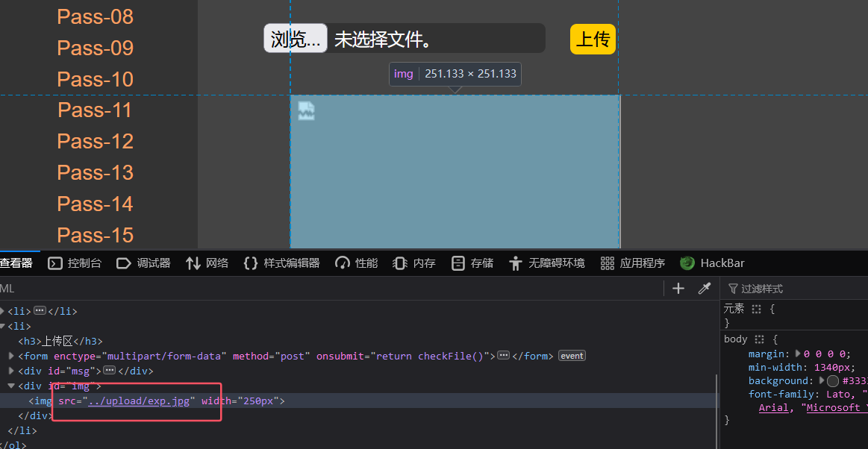Expand the background property triangle
Screen dimensions: 868x449
pyautogui.click(x=822, y=380)
